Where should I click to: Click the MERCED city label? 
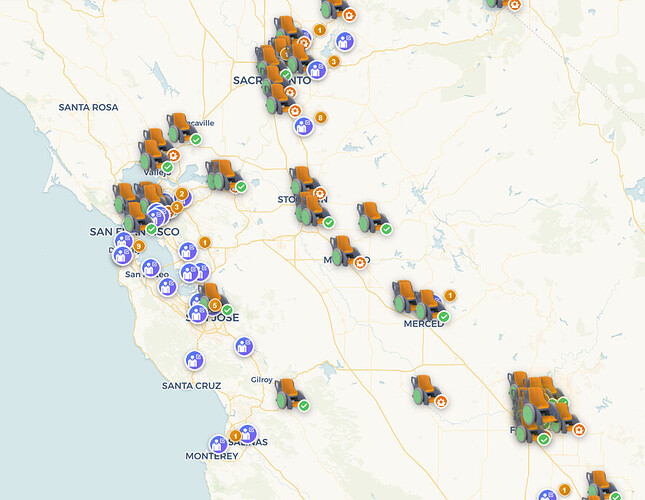tap(424, 324)
